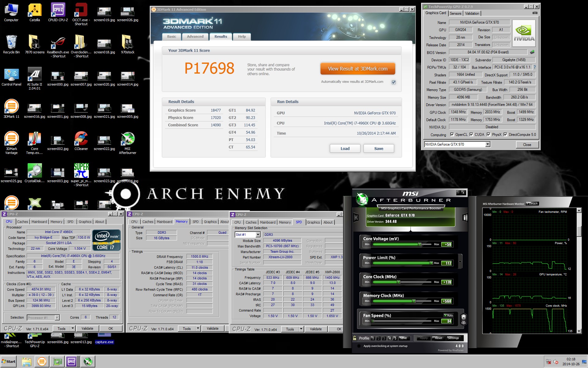Click the Bus Interface question mark in GPU-Z
The image size is (588, 368).
[535, 67]
